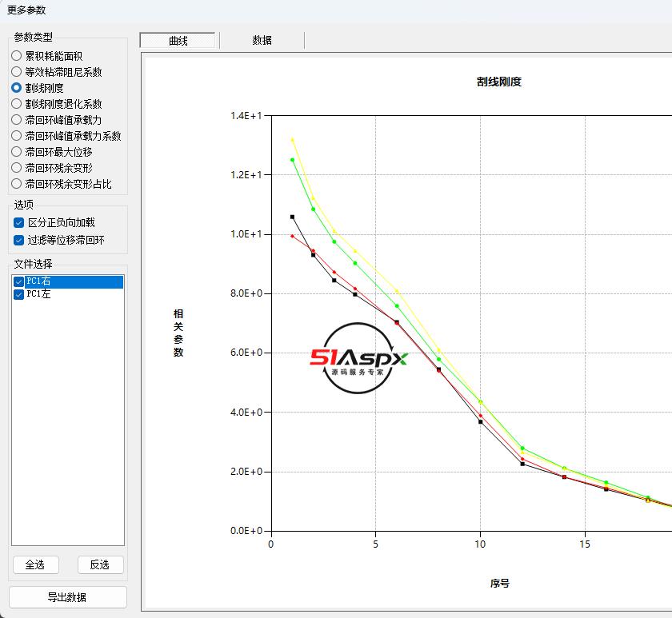Click the y-axis tick 8.0E+0
672x618 pixels.
tap(246, 293)
